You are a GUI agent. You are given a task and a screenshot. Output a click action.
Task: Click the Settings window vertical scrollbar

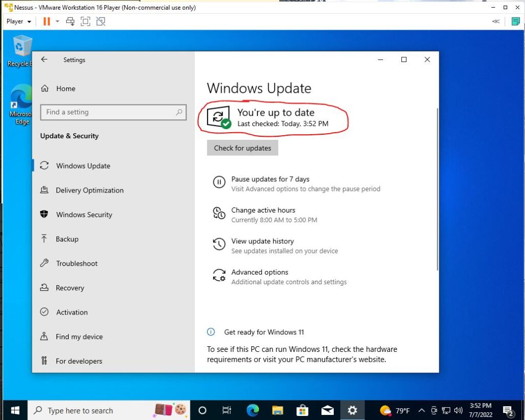tap(437, 190)
